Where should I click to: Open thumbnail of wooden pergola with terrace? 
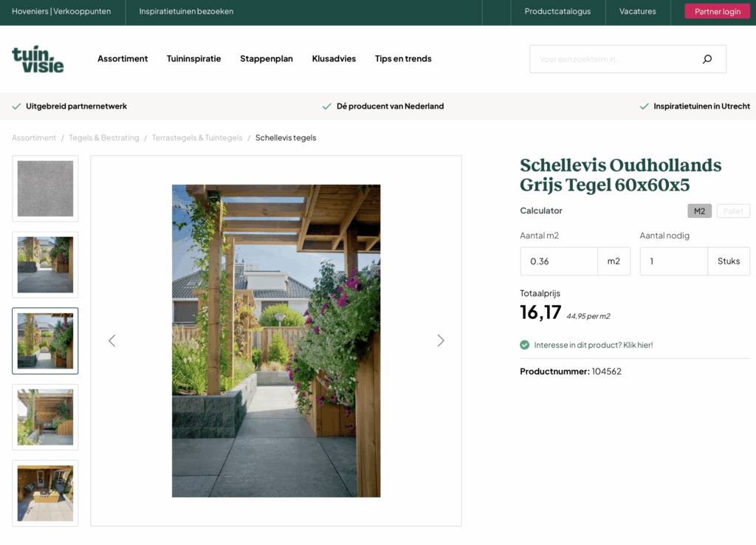click(45, 417)
